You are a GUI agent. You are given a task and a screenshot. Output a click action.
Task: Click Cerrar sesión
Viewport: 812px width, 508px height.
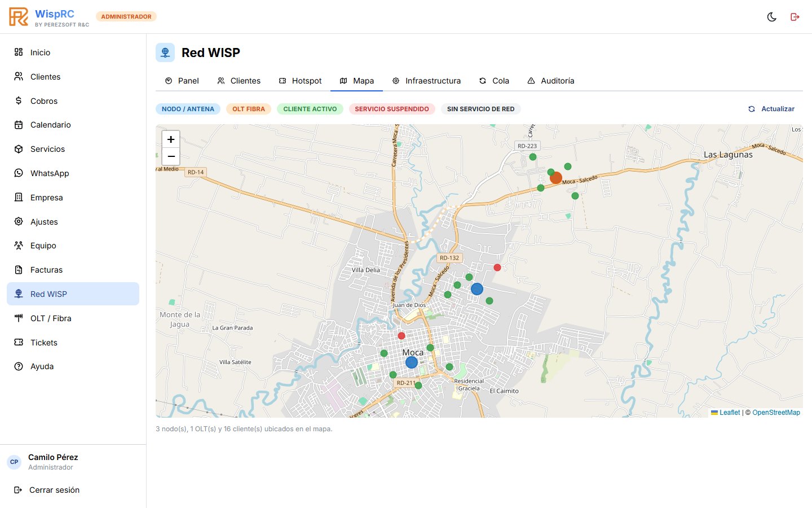tap(73, 490)
